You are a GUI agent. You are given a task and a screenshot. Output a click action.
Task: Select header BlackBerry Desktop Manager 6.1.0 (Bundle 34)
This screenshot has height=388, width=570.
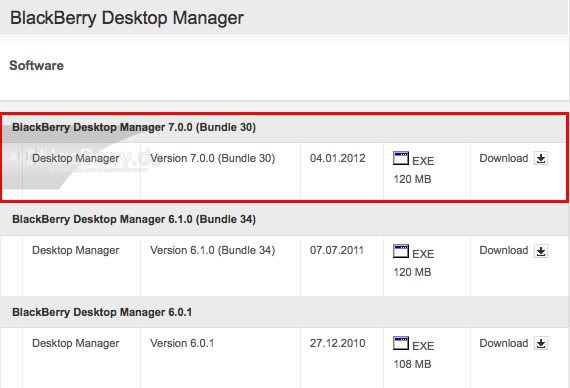point(134,219)
